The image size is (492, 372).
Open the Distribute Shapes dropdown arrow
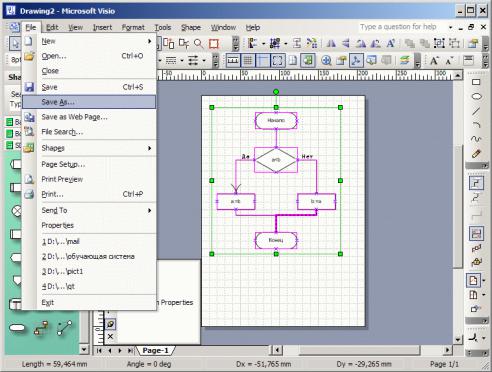click(x=285, y=43)
